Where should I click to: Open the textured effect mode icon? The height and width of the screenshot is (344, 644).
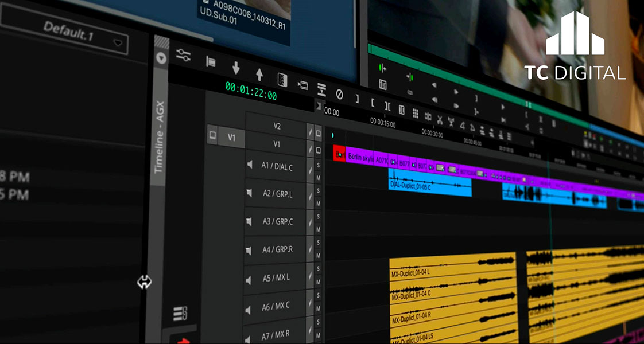tap(282, 80)
